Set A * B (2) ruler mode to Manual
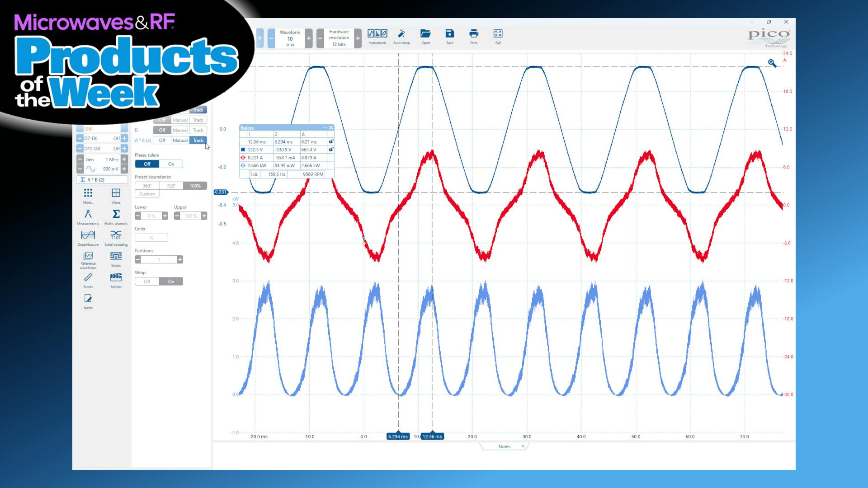Image resolution: width=868 pixels, height=488 pixels. click(x=180, y=140)
